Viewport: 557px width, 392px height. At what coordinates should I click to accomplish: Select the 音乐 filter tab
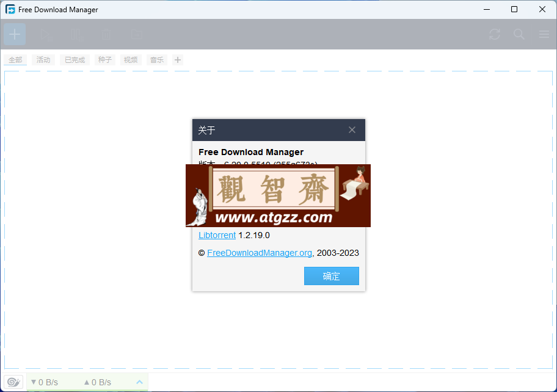[157, 60]
